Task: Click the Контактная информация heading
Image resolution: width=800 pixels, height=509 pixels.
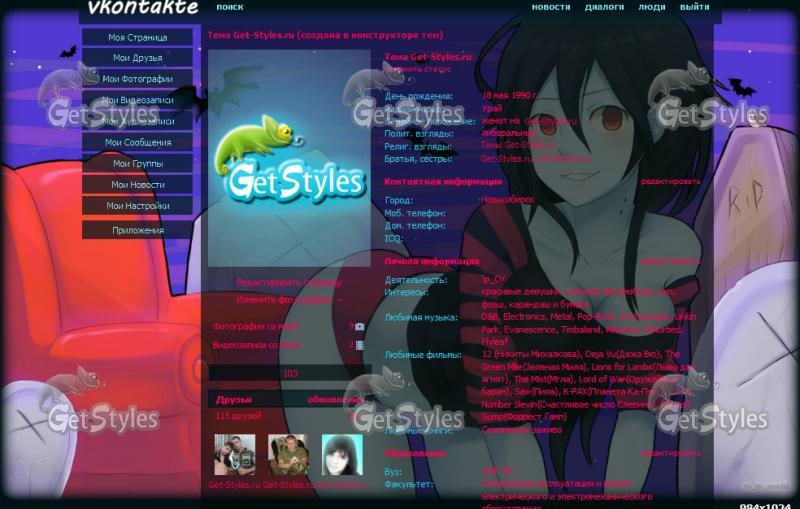Action: pos(443,182)
